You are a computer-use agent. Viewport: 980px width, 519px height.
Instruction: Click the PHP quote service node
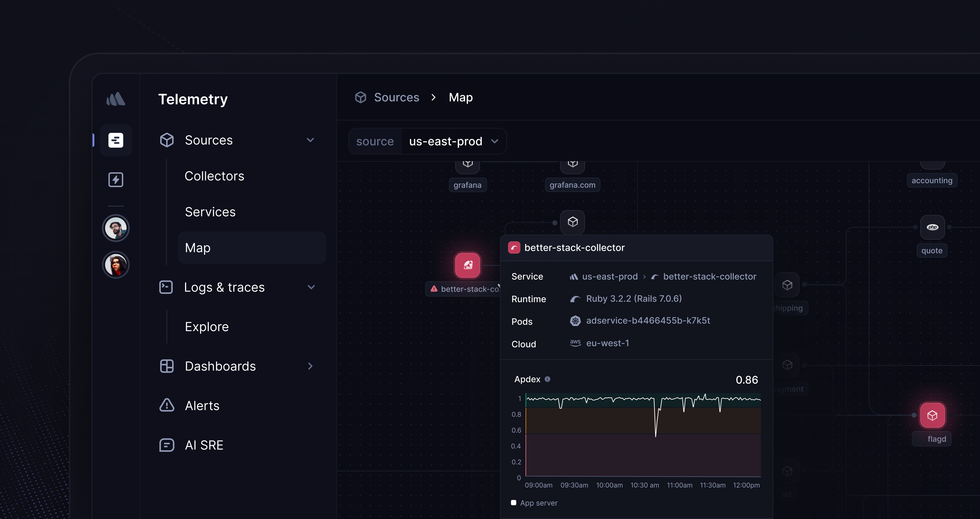tap(932, 227)
